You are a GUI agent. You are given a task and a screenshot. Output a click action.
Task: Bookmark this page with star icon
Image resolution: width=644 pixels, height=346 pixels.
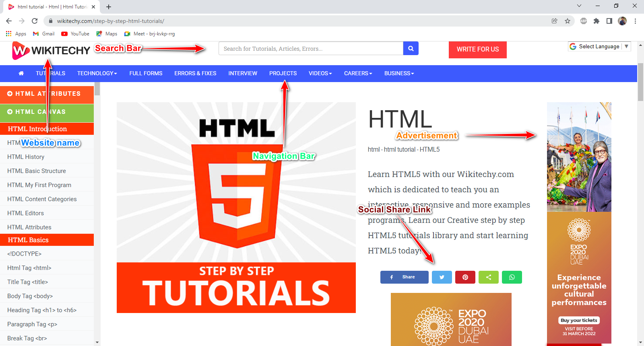click(568, 21)
